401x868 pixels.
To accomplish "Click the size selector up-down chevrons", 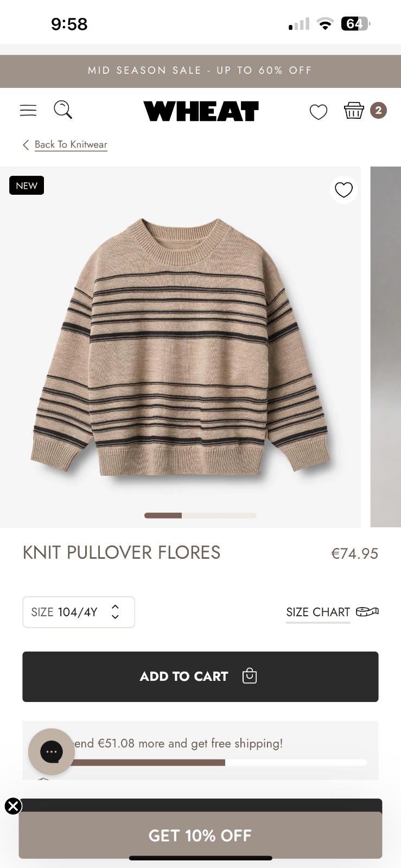I will point(115,612).
